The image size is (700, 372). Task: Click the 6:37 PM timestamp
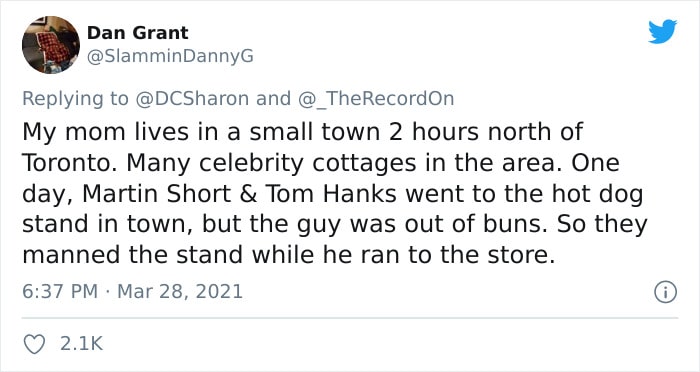(x=60, y=292)
